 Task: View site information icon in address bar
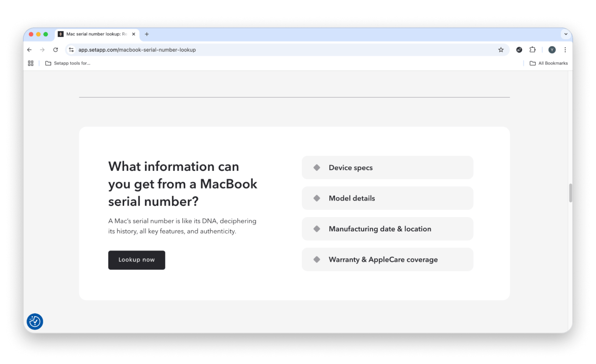click(x=71, y=50)
